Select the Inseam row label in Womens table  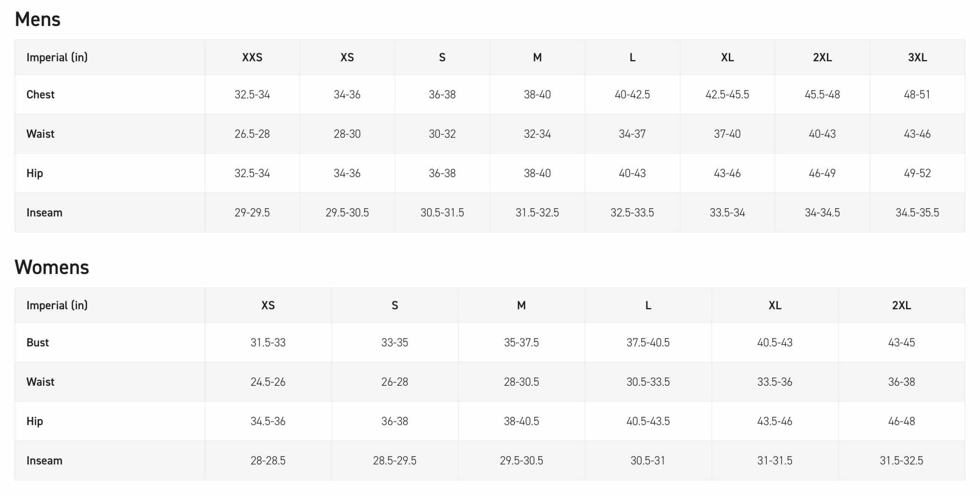pos(44,461)
